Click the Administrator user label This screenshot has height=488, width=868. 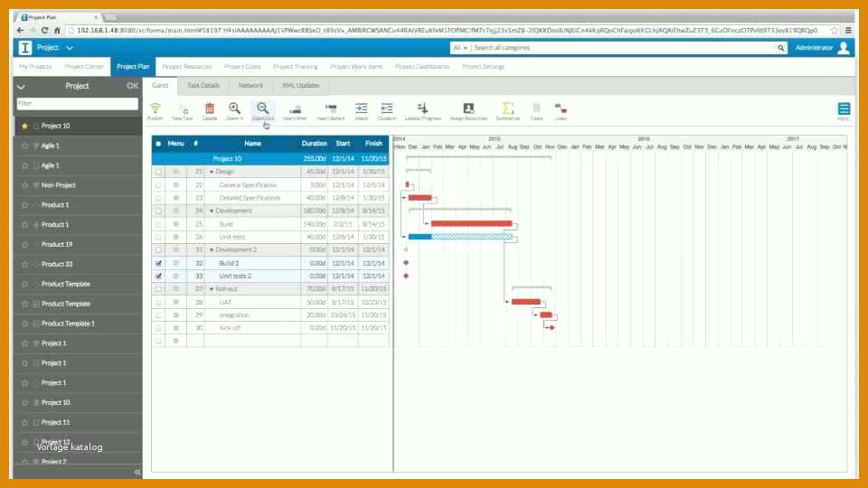pos(814,48)
